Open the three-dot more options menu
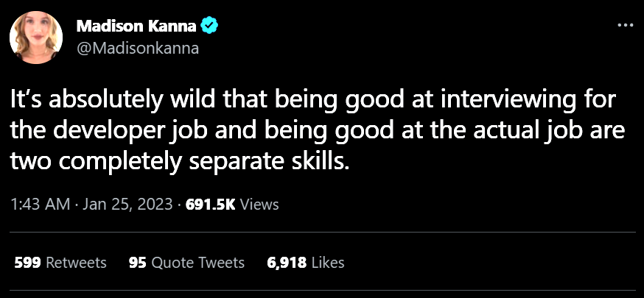The height and width of the screenshot is (298, 644). (624, 24)
